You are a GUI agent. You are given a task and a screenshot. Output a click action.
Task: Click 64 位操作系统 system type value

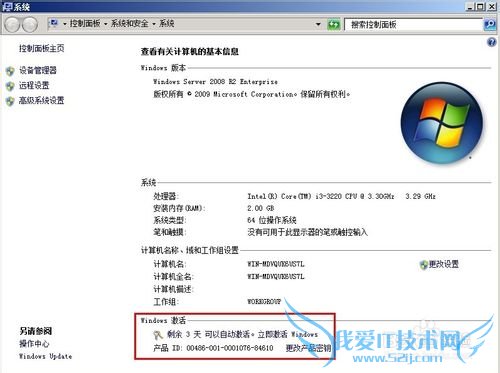pyautogui.click(x=272, y=220)
